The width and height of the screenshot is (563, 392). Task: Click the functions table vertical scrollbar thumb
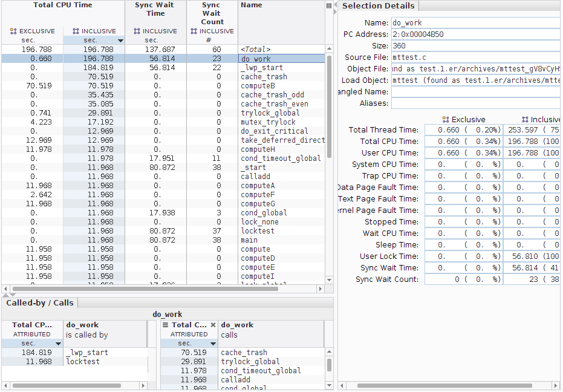click(329, 106)
